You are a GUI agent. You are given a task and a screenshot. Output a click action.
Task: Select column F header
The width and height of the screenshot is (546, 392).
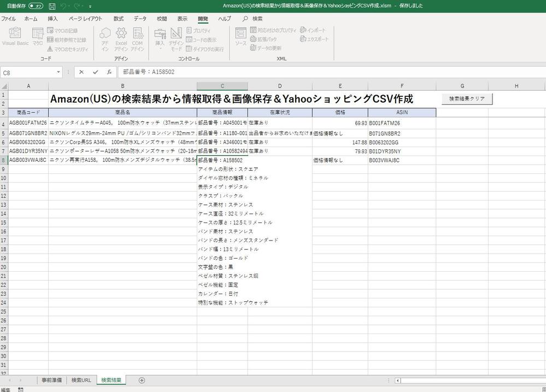402,86
